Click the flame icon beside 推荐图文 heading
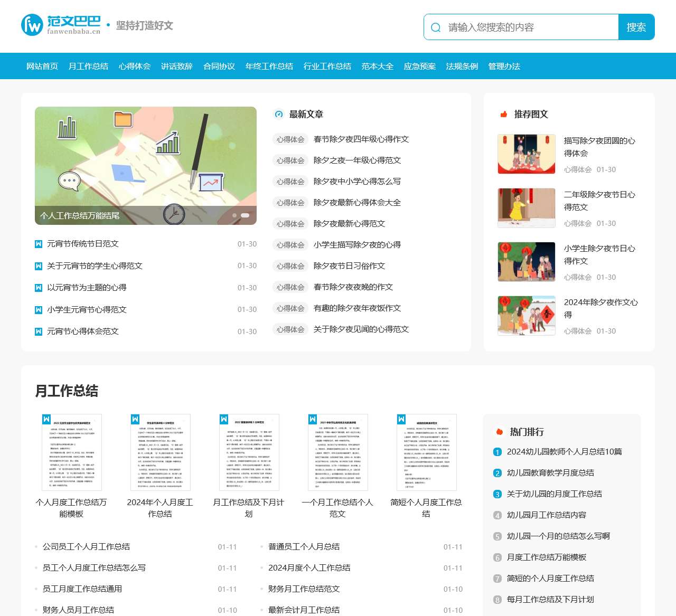Viewport: 676px width, 616px height. (x=503, y=114)
